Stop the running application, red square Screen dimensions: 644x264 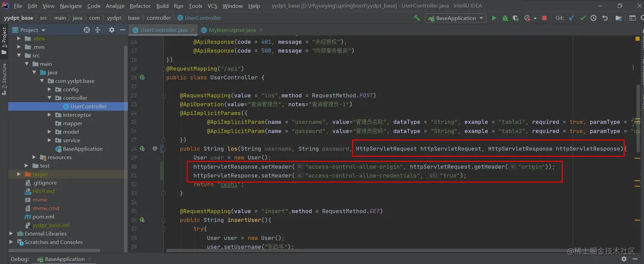[544, 18]
